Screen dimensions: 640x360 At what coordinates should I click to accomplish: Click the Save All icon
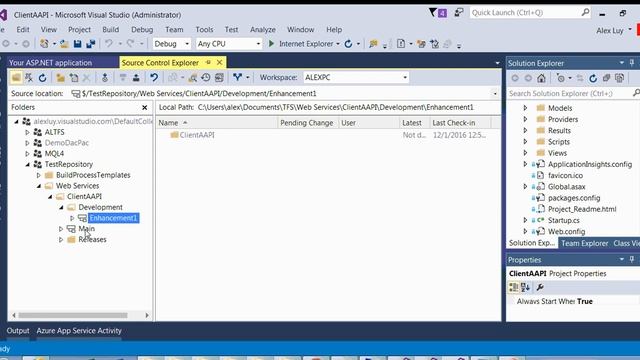point(90,44)
